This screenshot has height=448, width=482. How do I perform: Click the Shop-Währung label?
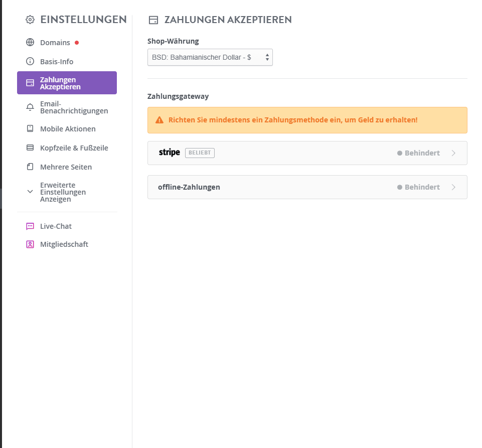tap(173, 41)
